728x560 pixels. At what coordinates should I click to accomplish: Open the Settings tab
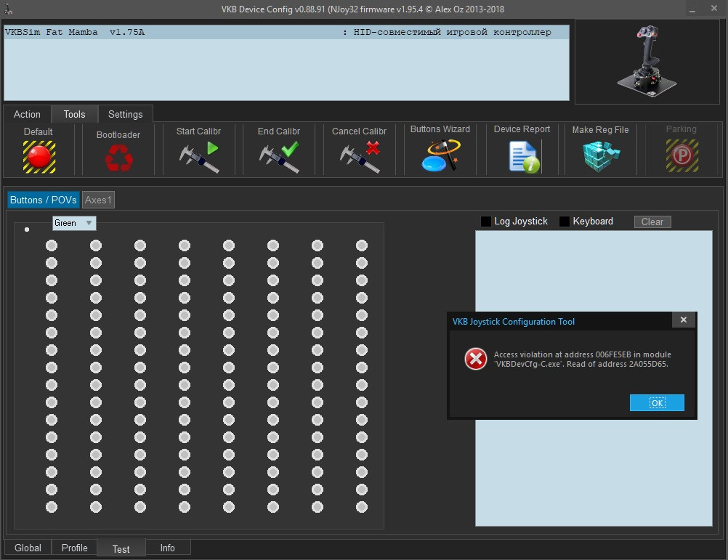[x=125, y=114]
